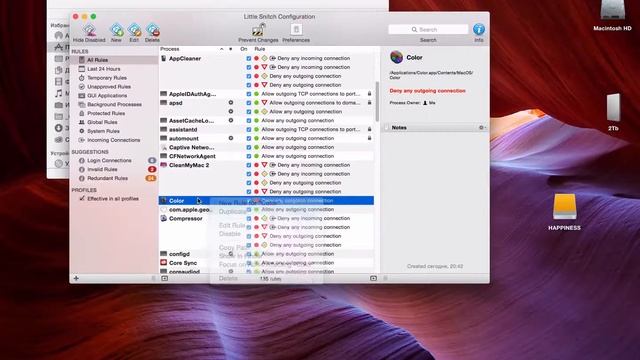Sort by the Rule column header

(260, 49)
